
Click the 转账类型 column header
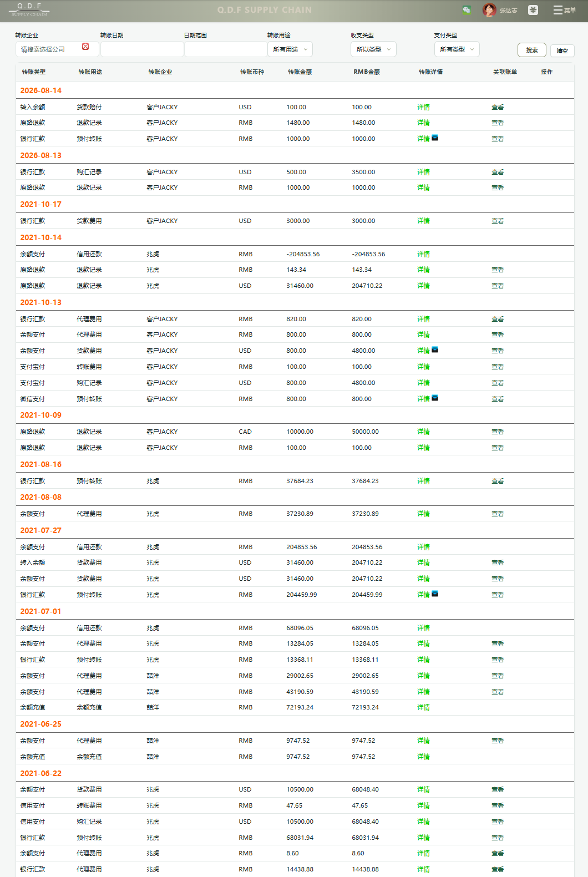[x=34, y=72]
